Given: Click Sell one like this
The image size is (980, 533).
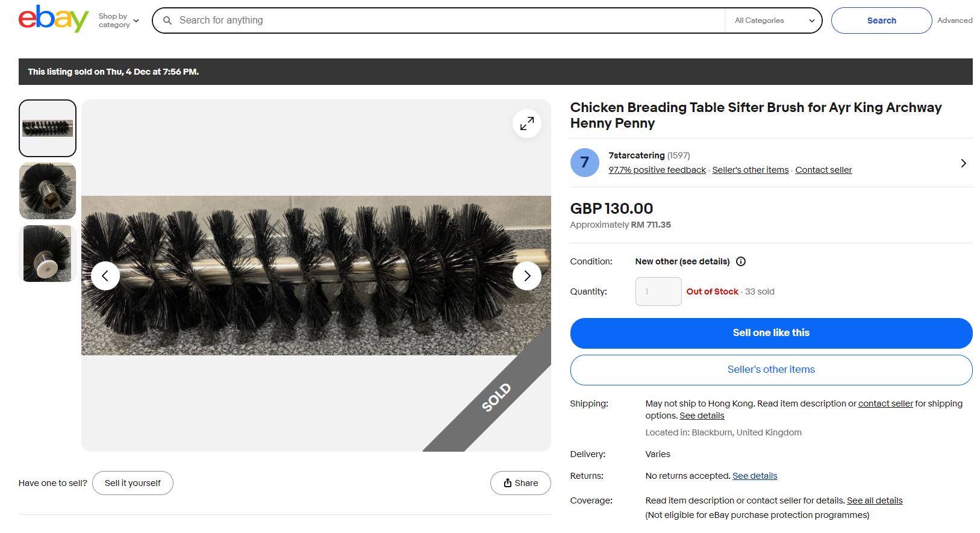Looking at the screenshot, I should (771, 333).
